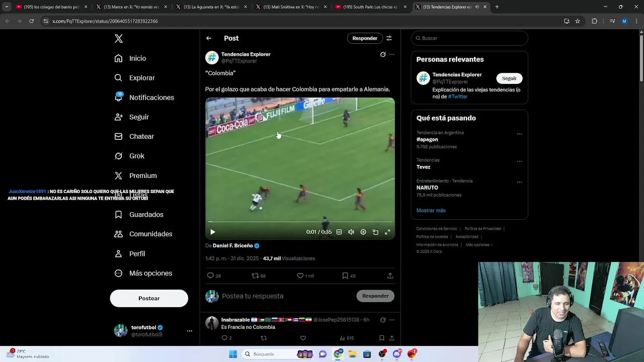Viewport: 644px width, 362px height.
Task: Open more options for Tevez trend
Action: (519, 161)
